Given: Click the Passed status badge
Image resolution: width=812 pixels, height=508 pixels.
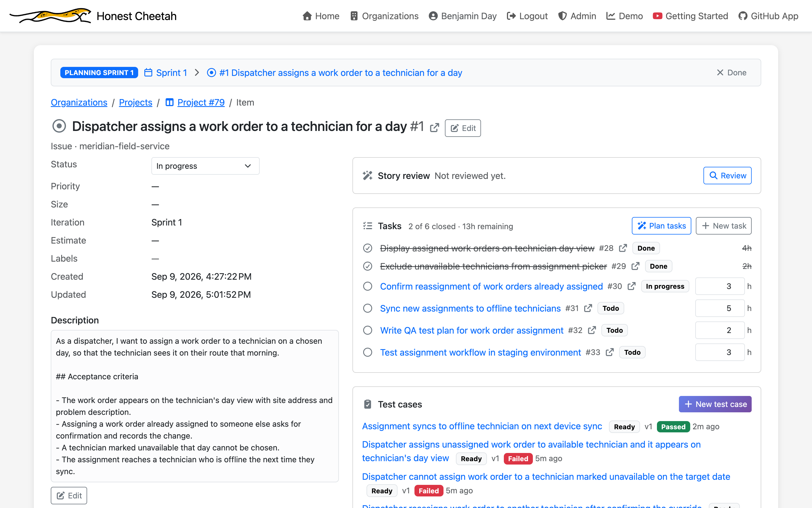Looking at the screenshot, I should pos(673,426).
